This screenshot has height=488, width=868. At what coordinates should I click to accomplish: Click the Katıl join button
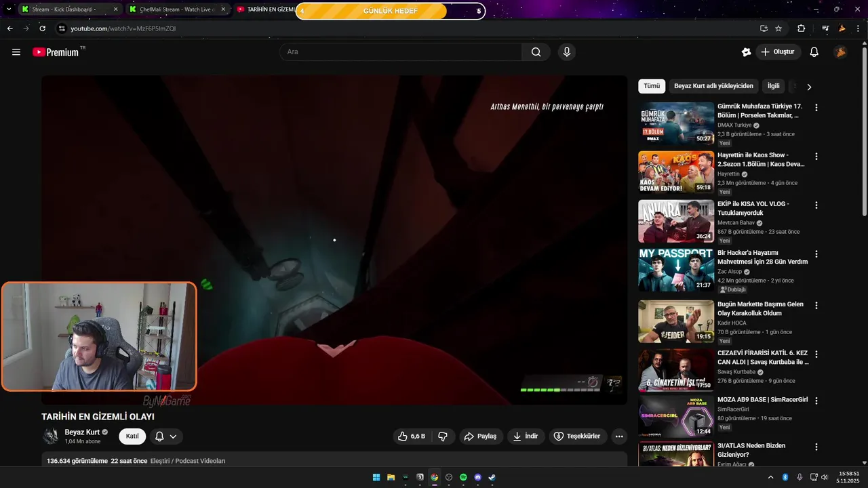pos(132,436)
